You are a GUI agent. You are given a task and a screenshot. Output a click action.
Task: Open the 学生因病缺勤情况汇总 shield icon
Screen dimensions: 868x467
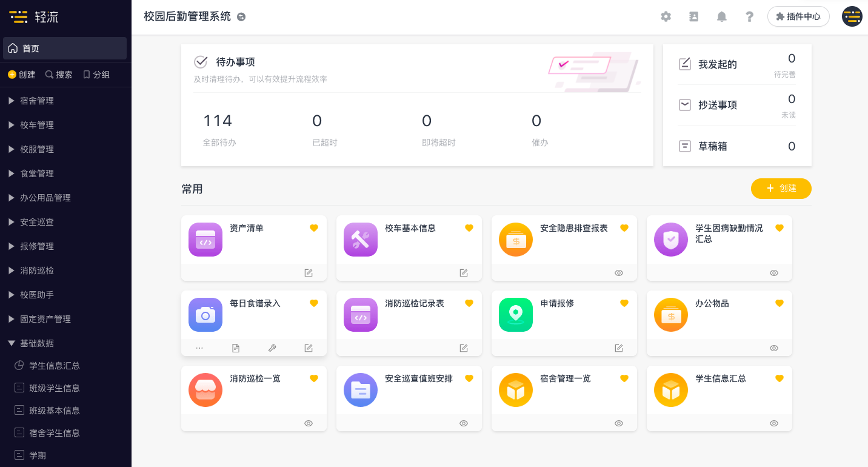pyautogui.click(x=671, y=240)
